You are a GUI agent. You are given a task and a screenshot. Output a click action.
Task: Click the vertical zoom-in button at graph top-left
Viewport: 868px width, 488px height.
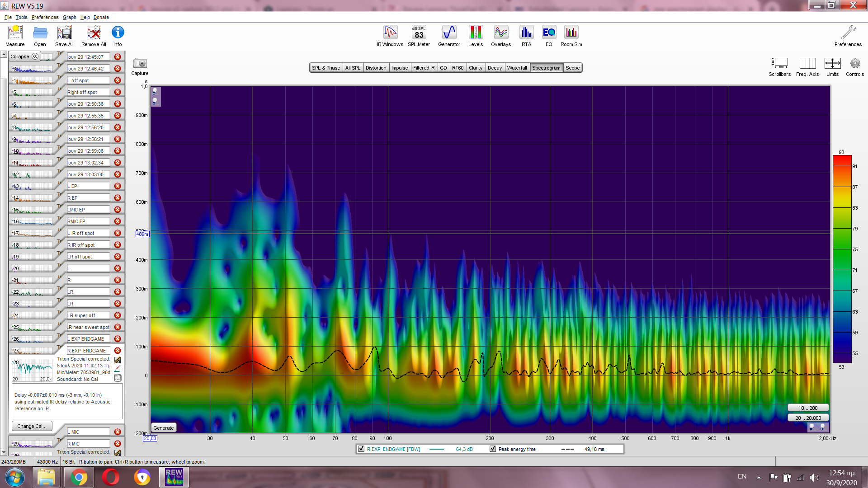[155, 92]
